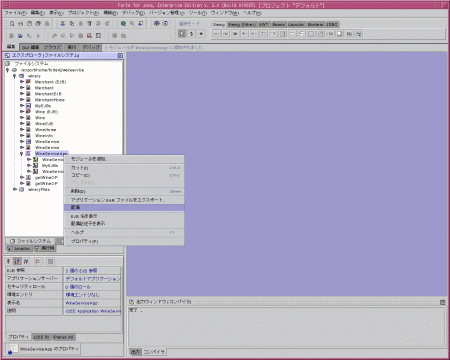The height and width of the screenshot is (360, 450).
Task: Click the Copy icon in main toolbar
Action: tap(72, 24)
